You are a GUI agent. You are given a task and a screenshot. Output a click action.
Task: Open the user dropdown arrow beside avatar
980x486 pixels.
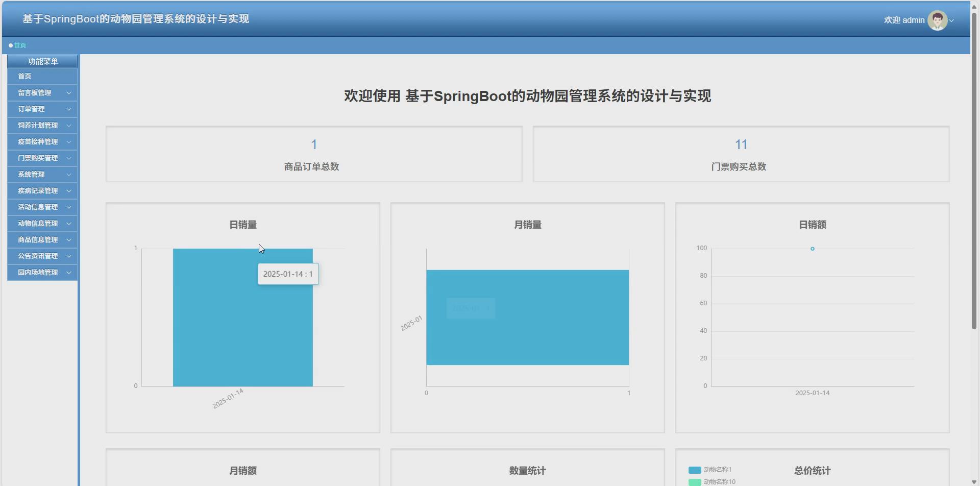tap(951, 21)
